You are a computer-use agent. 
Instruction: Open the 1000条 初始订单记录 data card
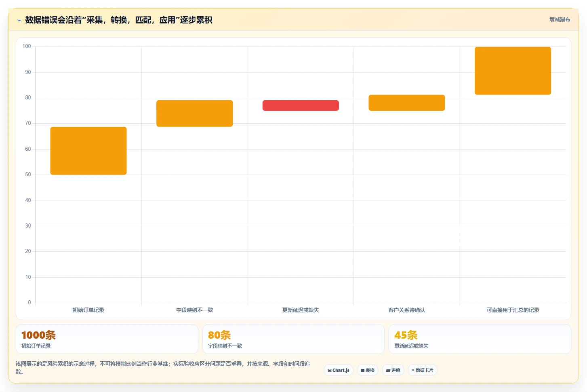pyautogui.click(x=107, y=339)
